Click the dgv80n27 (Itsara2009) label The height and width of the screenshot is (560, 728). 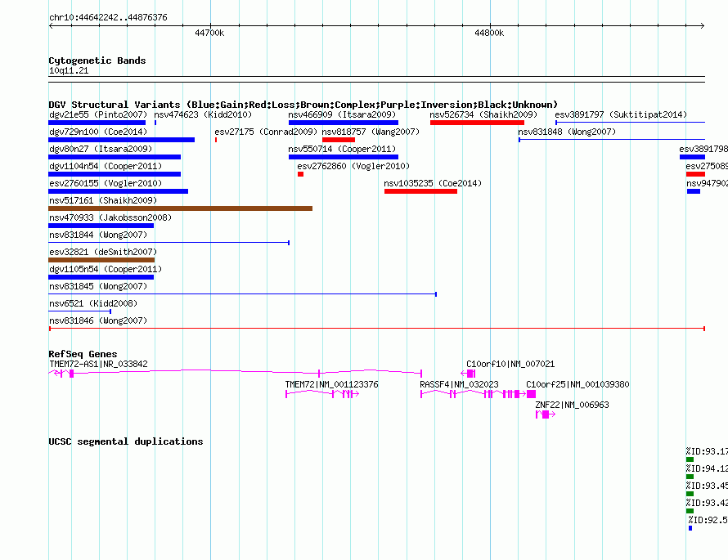[x=101, y=149]
